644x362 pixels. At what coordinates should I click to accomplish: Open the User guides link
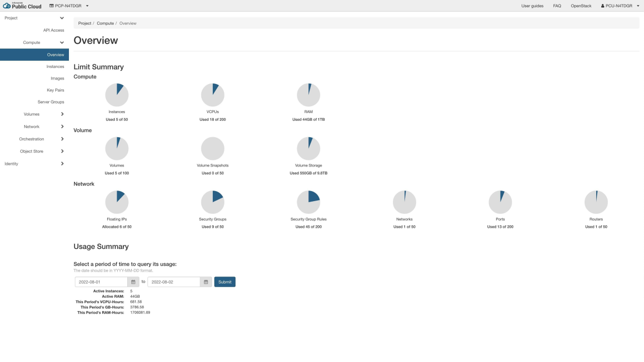(x=533, y=6)
